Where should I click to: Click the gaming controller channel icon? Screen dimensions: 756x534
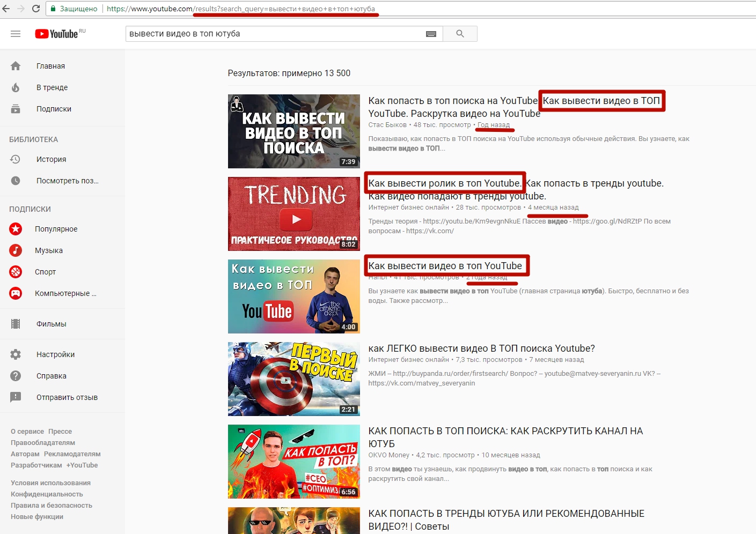coord(16,293)
